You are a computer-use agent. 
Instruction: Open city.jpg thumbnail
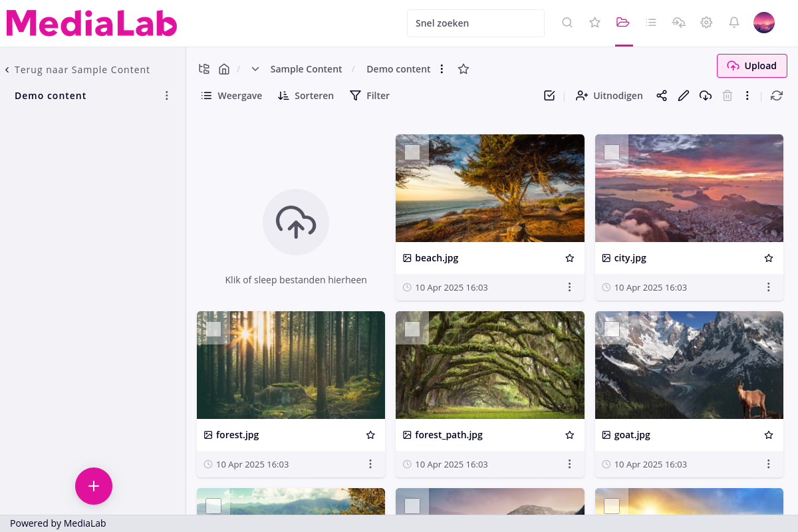coord(689,188)
